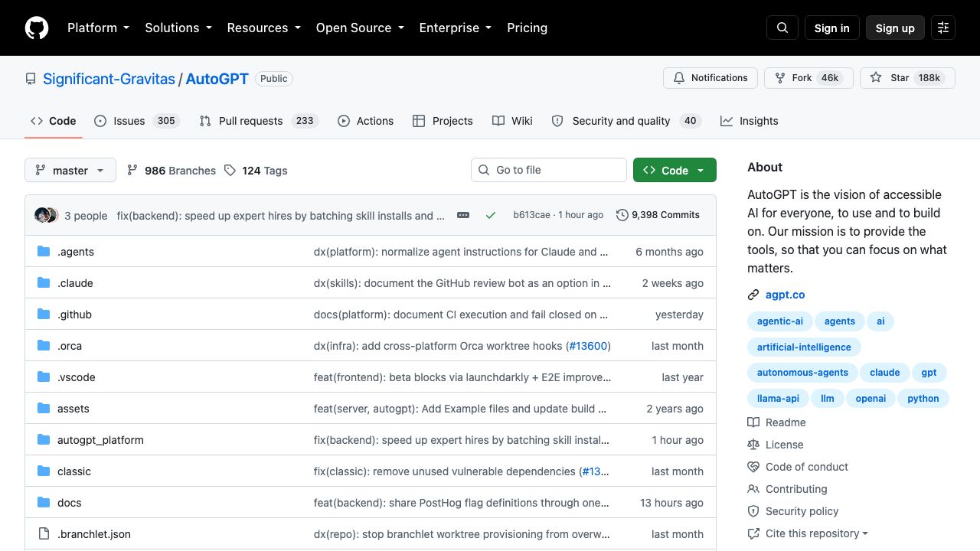980x551 pixels.
Task: Click the tag icon beside 124 Tags
Action: click(x=230, y=171)
